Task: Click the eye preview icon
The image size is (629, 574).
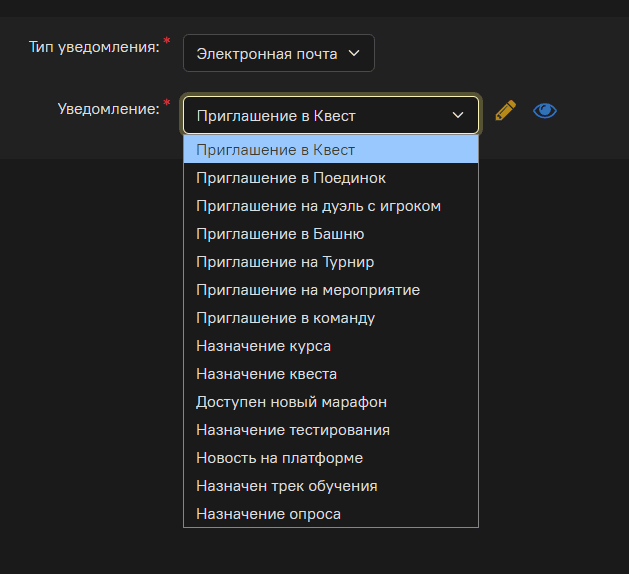Action: pyautogui.click(x=545, y=110)
